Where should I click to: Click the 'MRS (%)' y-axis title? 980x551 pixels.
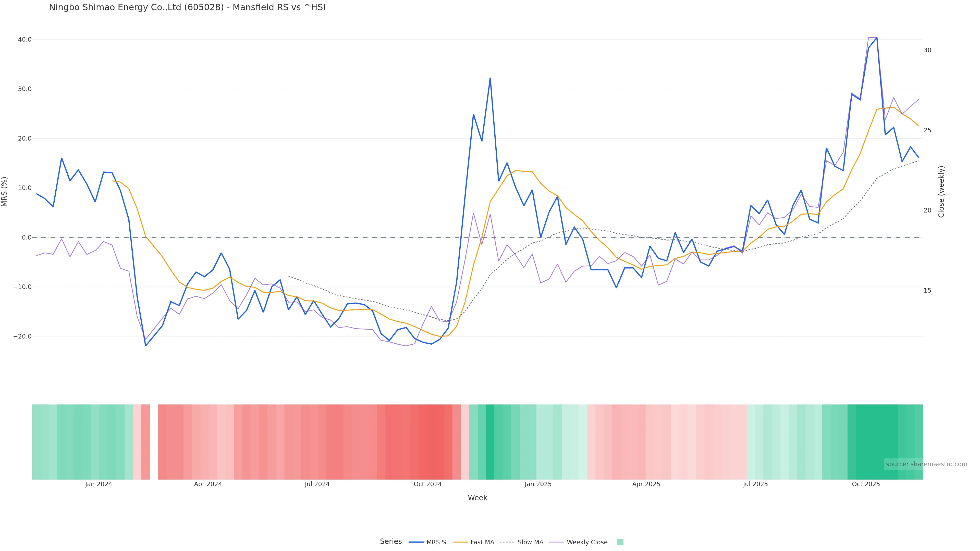[5, 192]
